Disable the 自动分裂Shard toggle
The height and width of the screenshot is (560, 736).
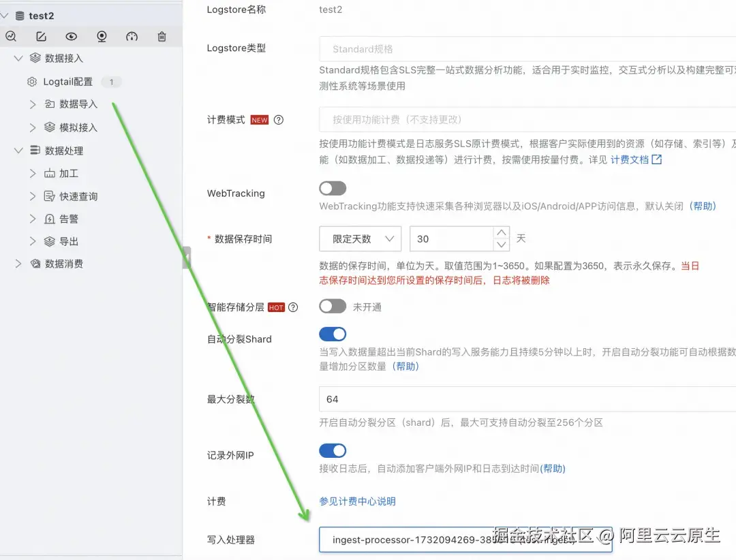click(x=333, y=334)
